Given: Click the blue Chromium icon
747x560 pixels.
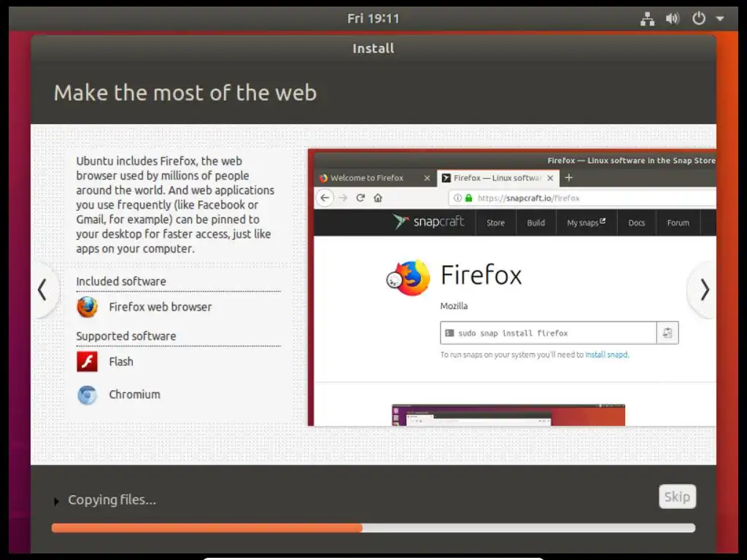Looking at the screenshot, I should coord(88,394).
